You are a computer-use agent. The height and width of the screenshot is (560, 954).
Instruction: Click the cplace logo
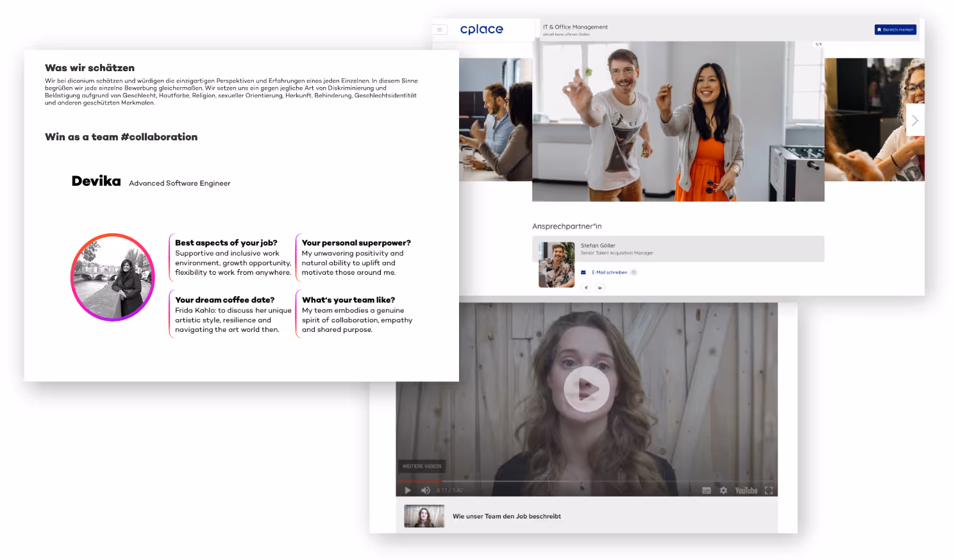click(x=481, y=29)
